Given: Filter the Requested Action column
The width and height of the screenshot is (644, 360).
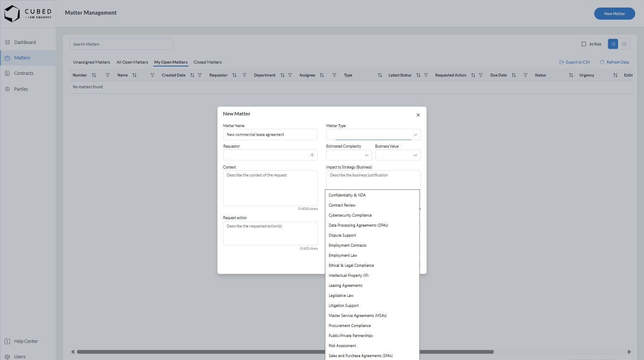Looking at the screenshot, I should [481, 75].
